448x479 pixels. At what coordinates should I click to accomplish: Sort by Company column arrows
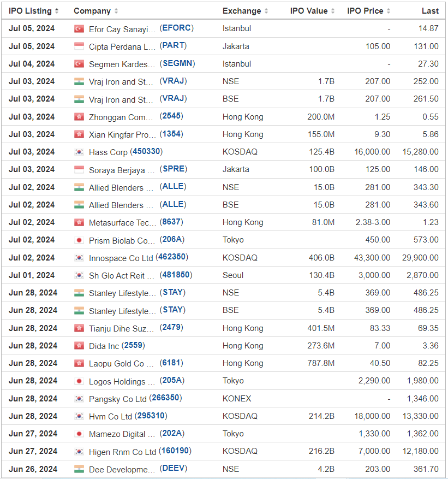116,11
